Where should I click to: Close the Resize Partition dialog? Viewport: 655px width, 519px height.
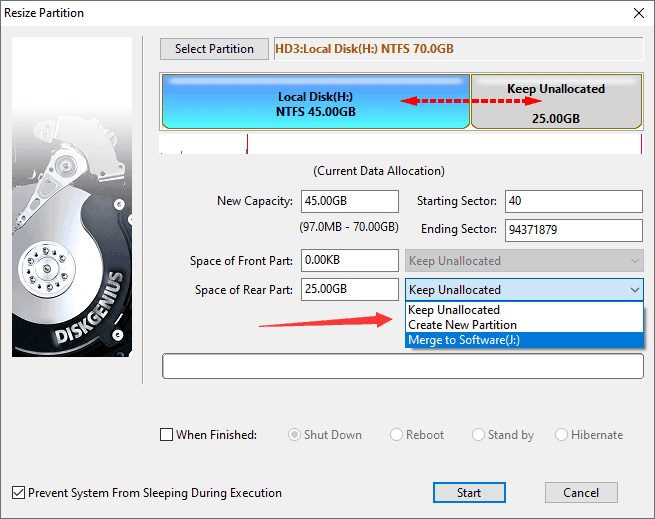point(638,13)
